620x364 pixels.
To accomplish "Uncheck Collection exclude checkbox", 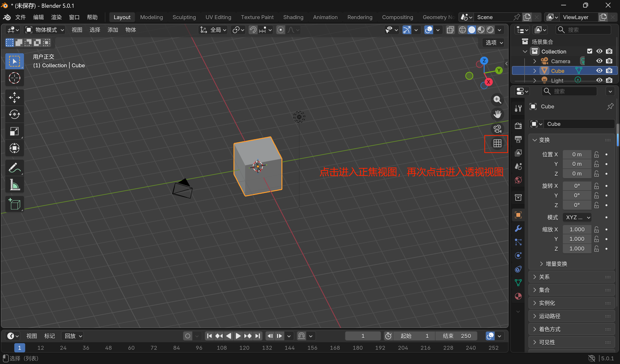I will (x=589, y=51).
